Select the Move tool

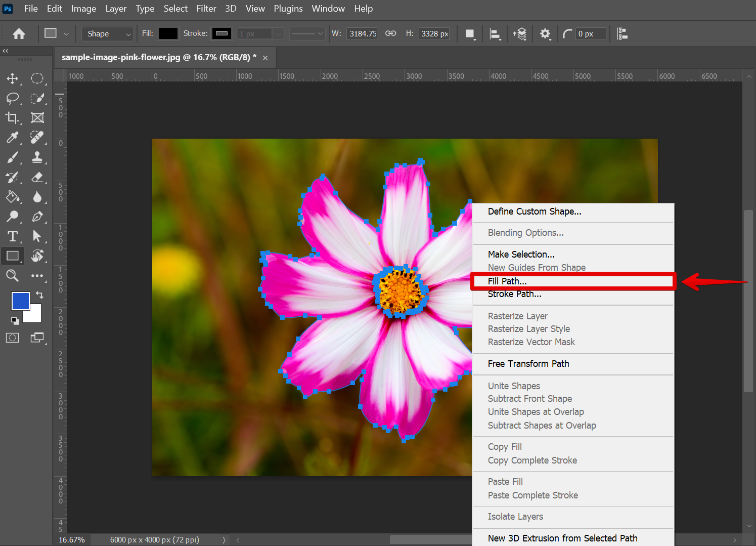[12, 78]
